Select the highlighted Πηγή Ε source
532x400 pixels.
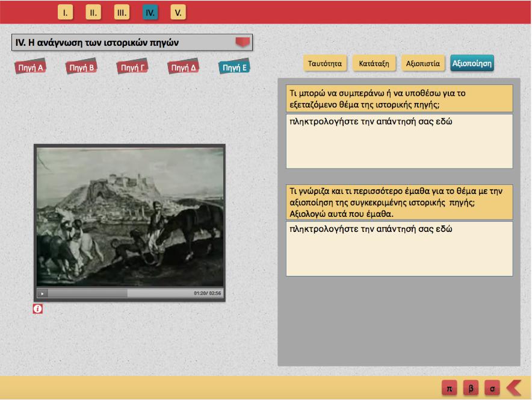point(234,67)
